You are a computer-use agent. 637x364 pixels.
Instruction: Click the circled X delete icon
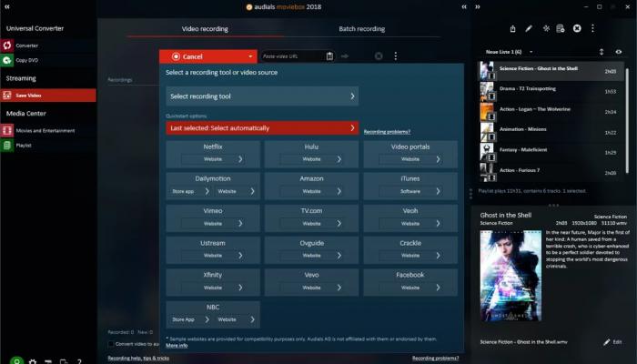coord(577,28)
